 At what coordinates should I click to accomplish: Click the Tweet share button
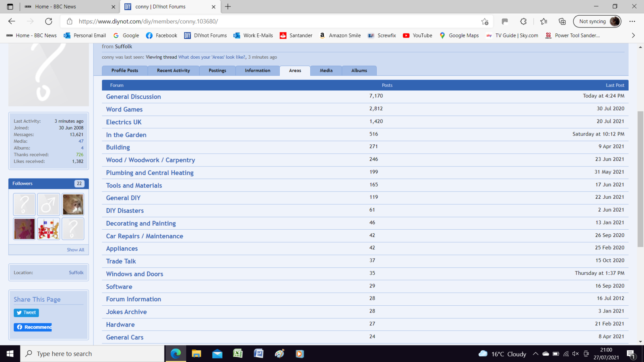pyautogui.click(x=26, y=313)
